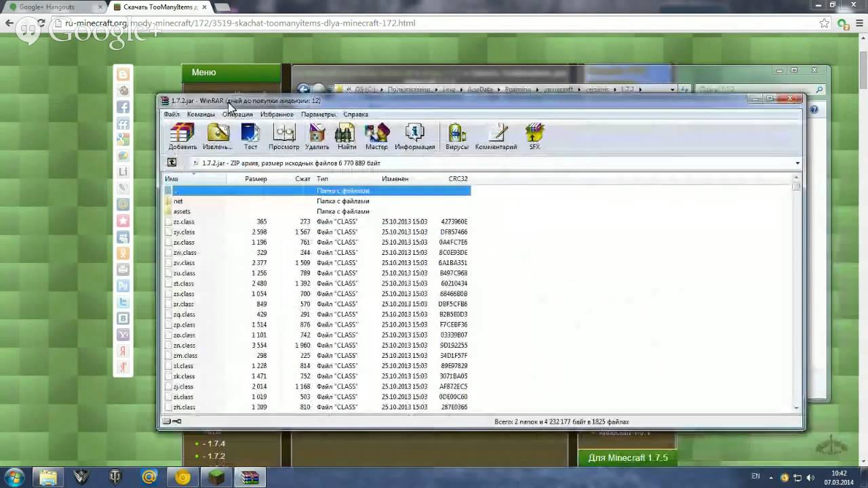Start the Вирусы (virus scan) tool
This screenshot has width=868, height=488.
click(x=457, y=136)
